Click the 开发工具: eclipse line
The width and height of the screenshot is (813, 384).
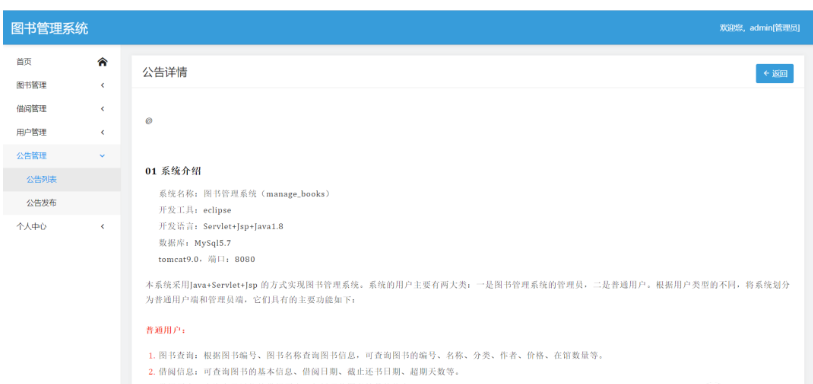pyautogui.click(x=195, y=210)
